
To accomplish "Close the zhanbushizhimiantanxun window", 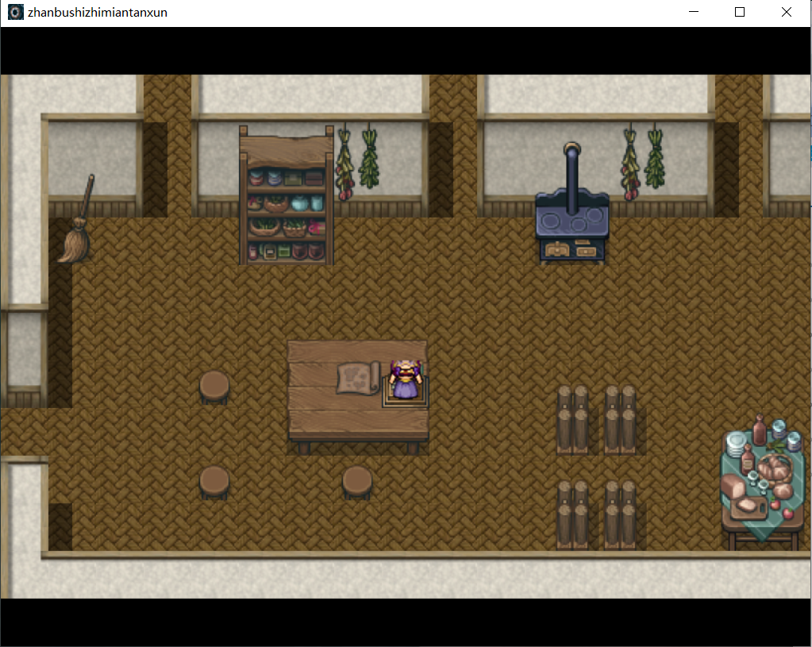I will tap(786, 12).
